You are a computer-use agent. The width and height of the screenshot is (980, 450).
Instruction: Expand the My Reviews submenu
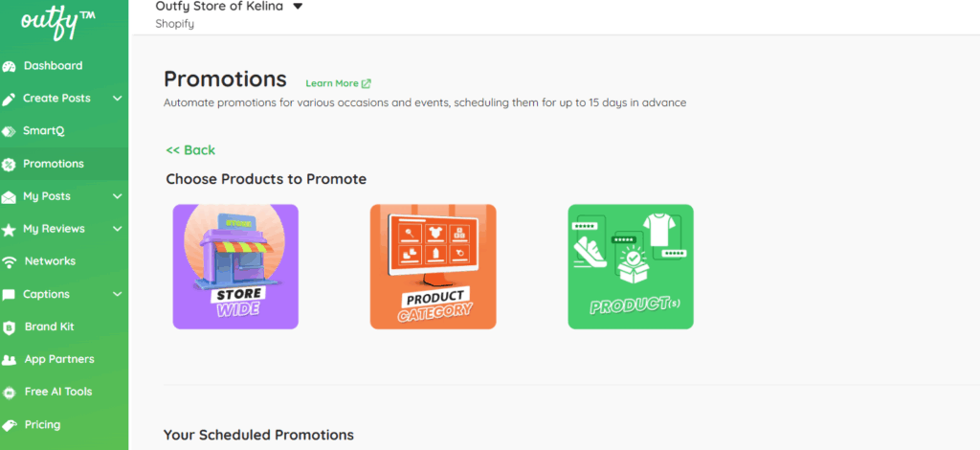(117, 229)
